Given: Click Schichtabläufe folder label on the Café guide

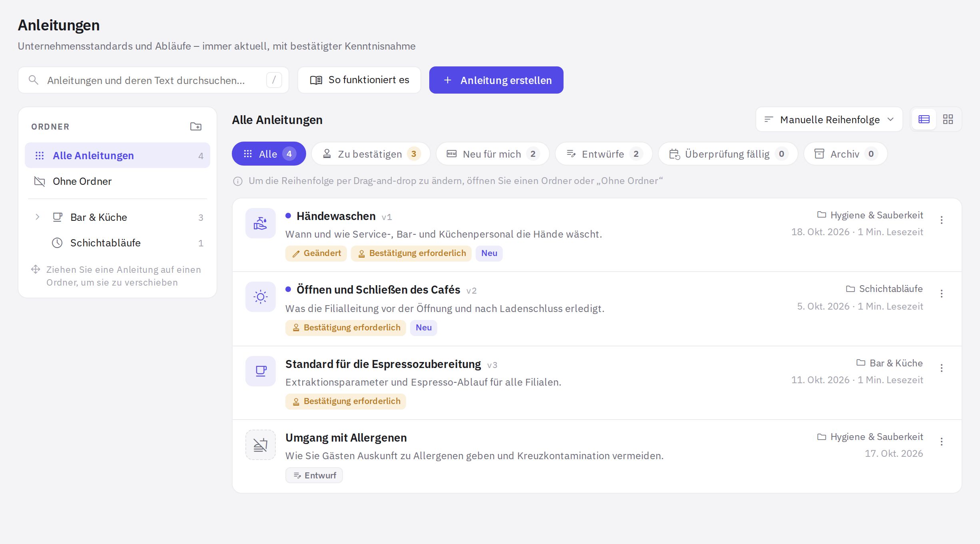Looking at the screenshot, I should pos(884,289).
